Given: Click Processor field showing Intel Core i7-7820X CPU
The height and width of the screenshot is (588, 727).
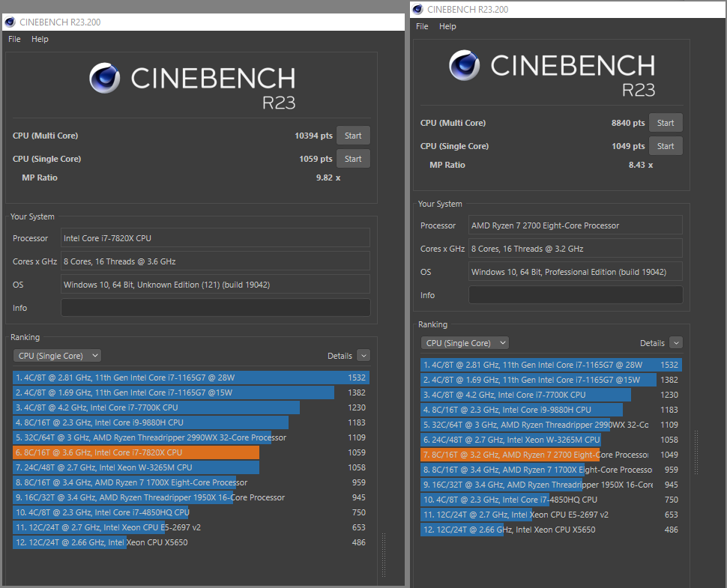Looking at the screenshot, I should (216, 238).
